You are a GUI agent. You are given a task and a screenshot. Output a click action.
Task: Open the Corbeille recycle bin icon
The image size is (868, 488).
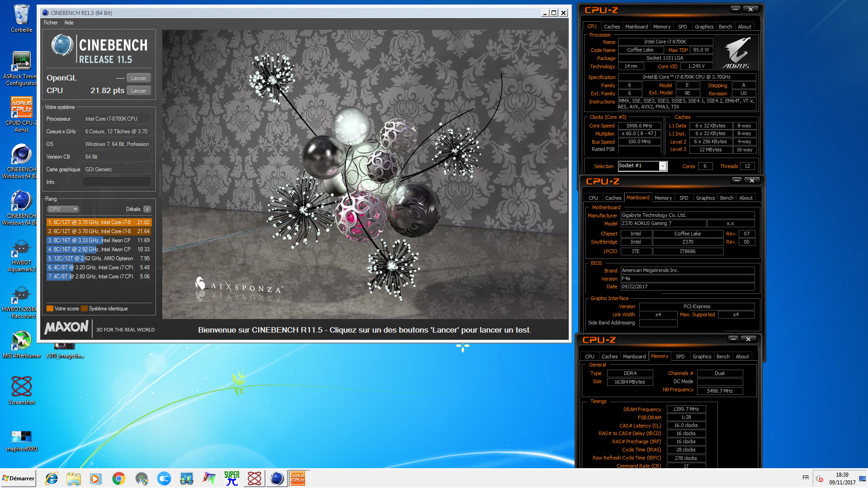[x=21, y=18]
